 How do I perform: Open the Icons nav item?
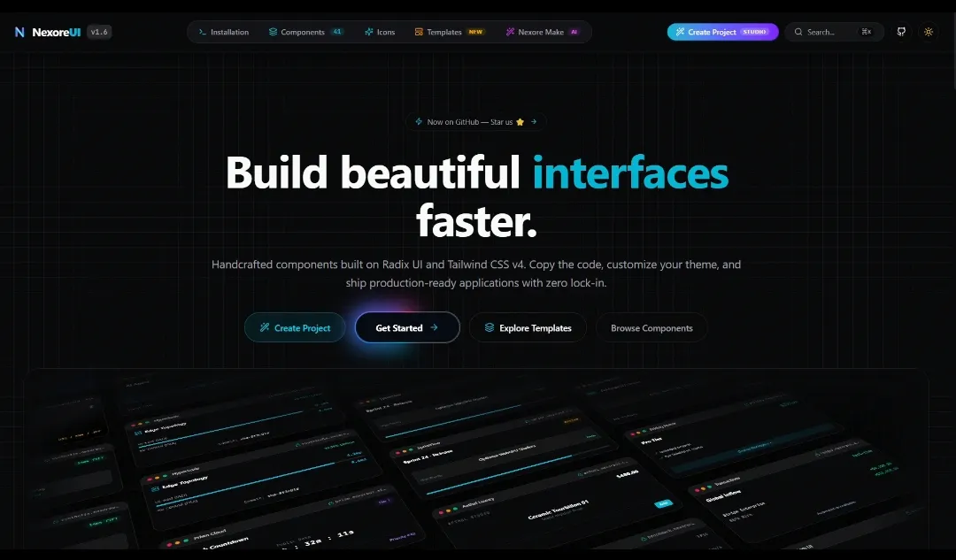(380, 32)
